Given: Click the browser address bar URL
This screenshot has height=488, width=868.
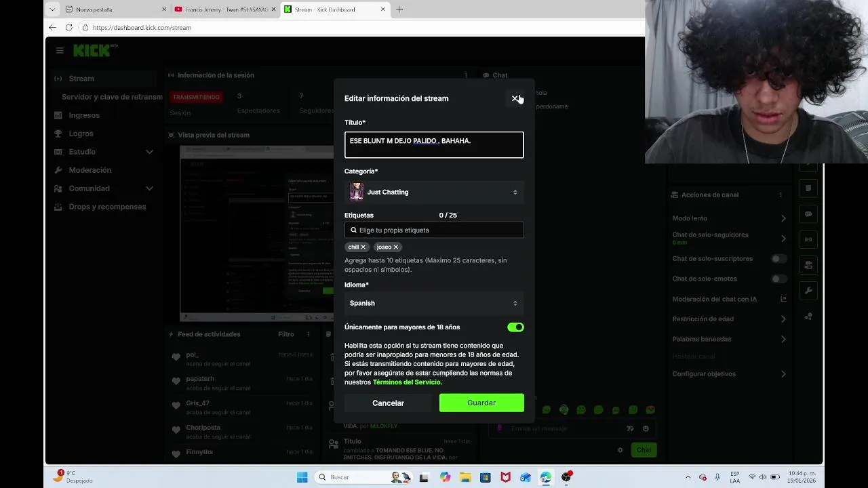Looking at the screenshot, I should tap(142, 28).
